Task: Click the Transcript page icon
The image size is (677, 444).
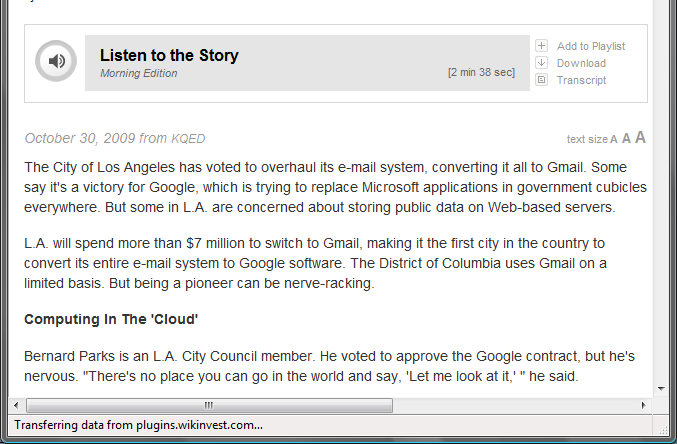Action: coord(541,80)
